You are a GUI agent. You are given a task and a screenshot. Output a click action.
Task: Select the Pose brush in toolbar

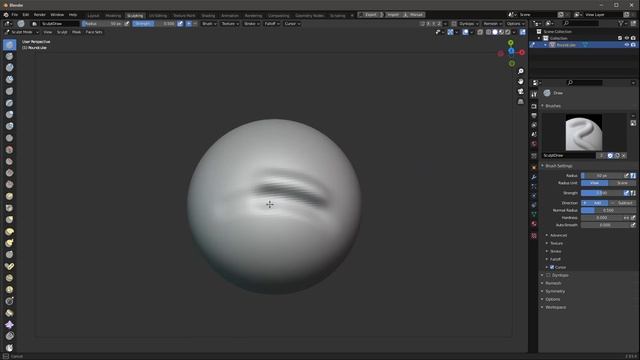tap(9, 266)
